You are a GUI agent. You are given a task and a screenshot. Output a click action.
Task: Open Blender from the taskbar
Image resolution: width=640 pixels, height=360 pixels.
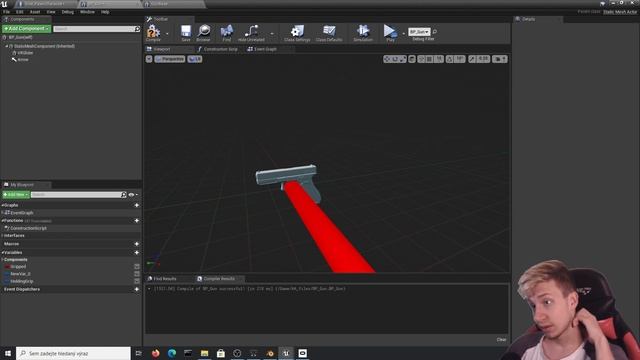(x=270, y=353)
